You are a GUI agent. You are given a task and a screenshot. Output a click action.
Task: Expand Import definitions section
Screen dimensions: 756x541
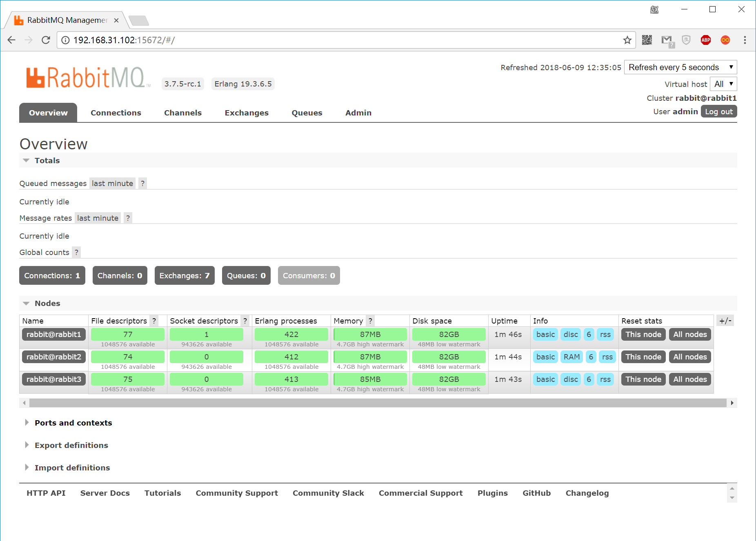tap(72, 468)
